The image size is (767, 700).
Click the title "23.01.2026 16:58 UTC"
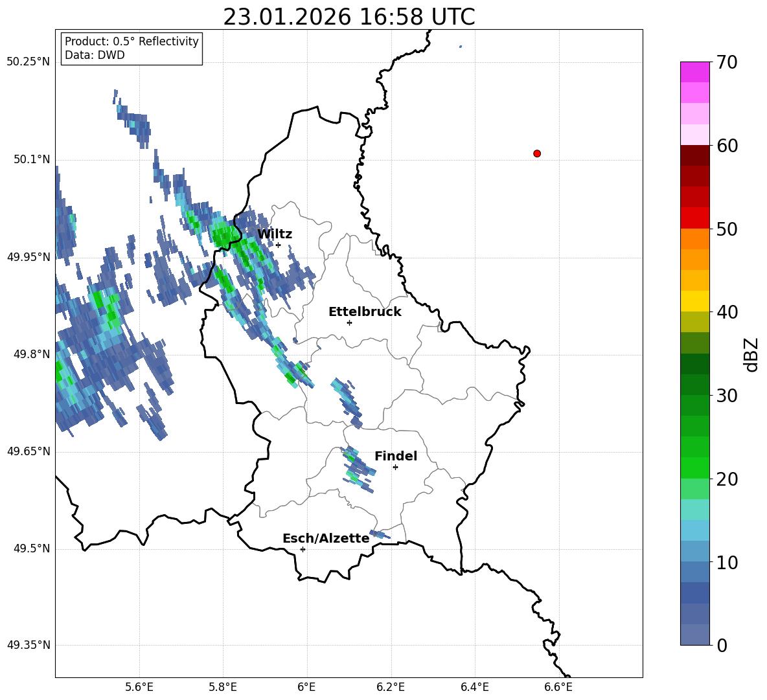pyautogui.click(x=349, y=17)
